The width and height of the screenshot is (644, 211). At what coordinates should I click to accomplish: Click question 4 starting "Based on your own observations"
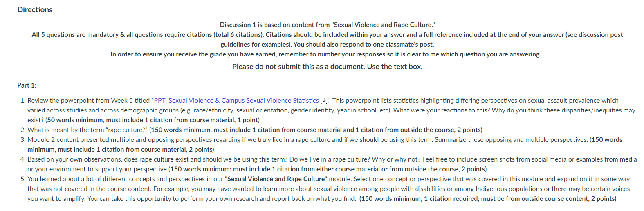[x=332, y=164]
